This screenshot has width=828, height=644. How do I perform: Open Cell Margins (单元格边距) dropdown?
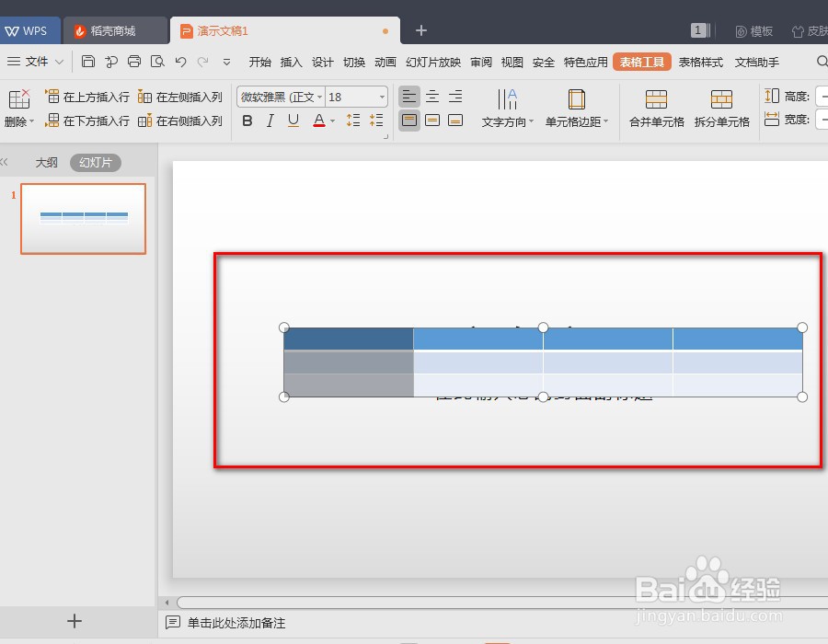[577, 109]
